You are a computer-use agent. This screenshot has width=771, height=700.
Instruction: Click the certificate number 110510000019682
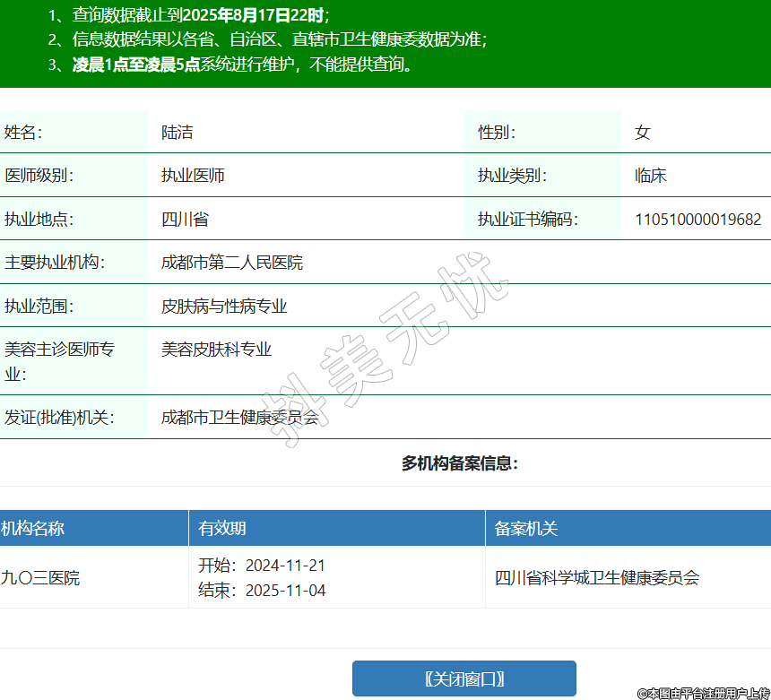[x=697, y=220]
